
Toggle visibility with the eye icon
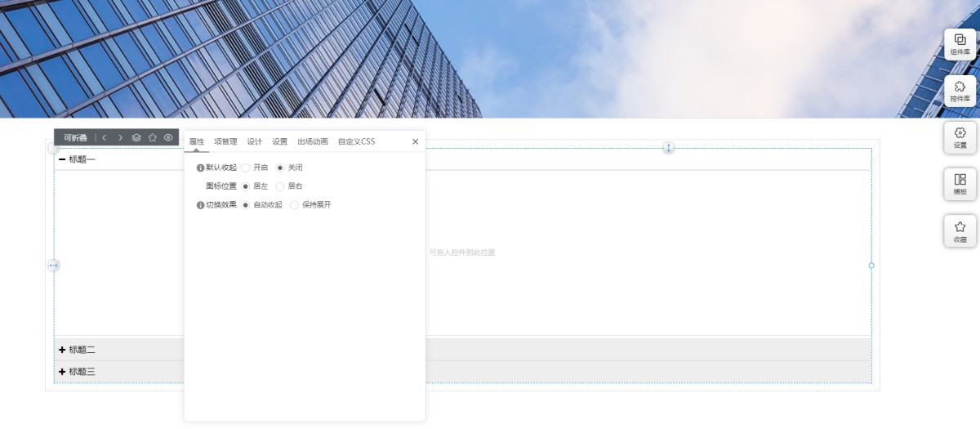click(x=168, y=138)
